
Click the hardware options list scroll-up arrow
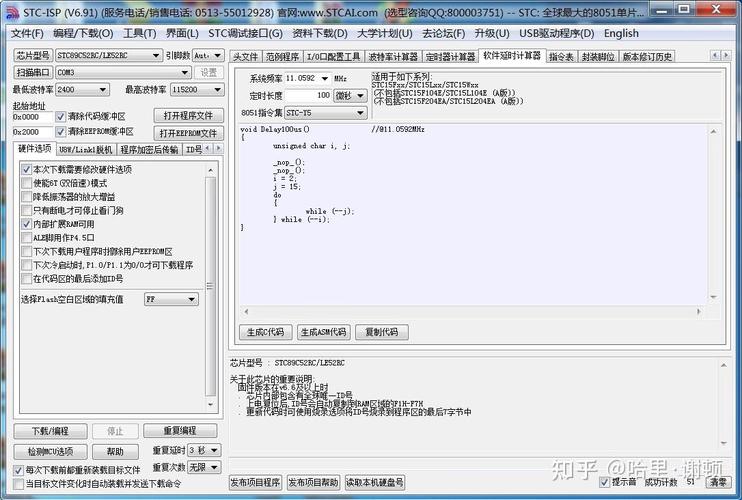tap(211, 170)
